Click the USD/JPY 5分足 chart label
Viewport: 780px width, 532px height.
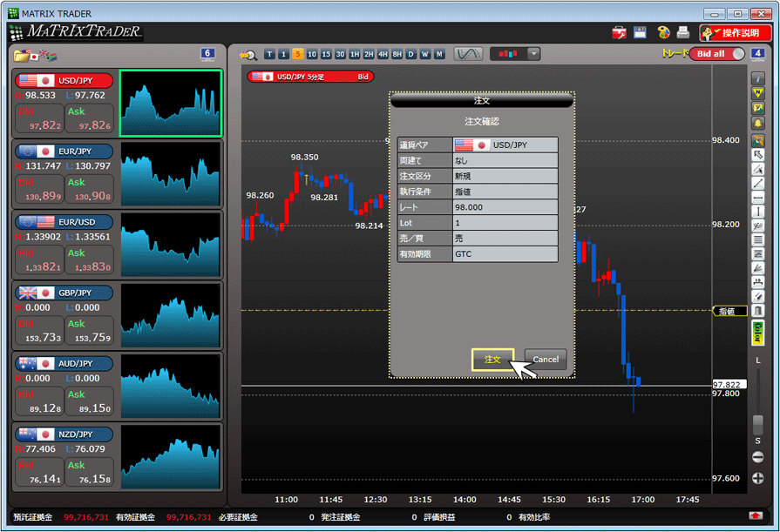click(x=310, y=77)
